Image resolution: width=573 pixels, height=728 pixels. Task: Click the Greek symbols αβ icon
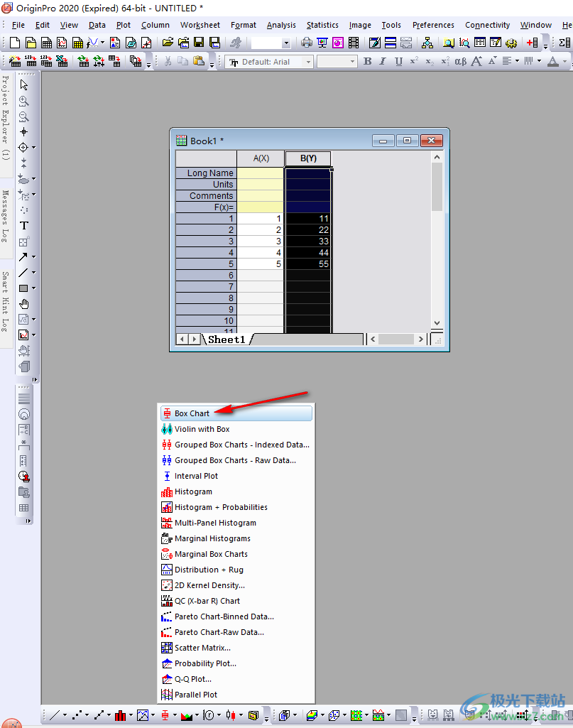(460, 61)
